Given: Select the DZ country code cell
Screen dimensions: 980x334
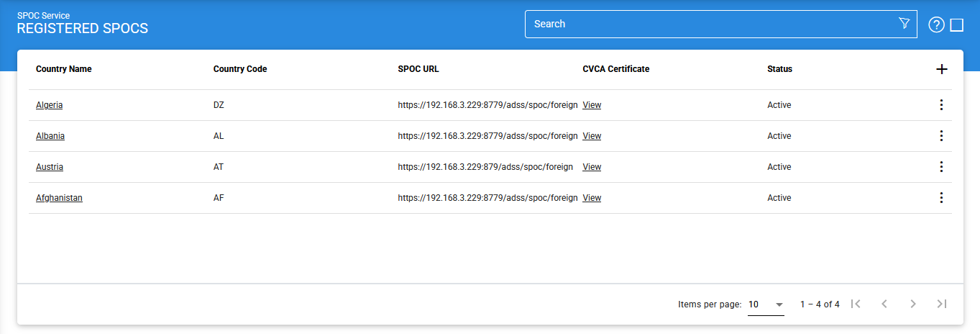Looking at the screenshot, I should click(x=219, y=105).
